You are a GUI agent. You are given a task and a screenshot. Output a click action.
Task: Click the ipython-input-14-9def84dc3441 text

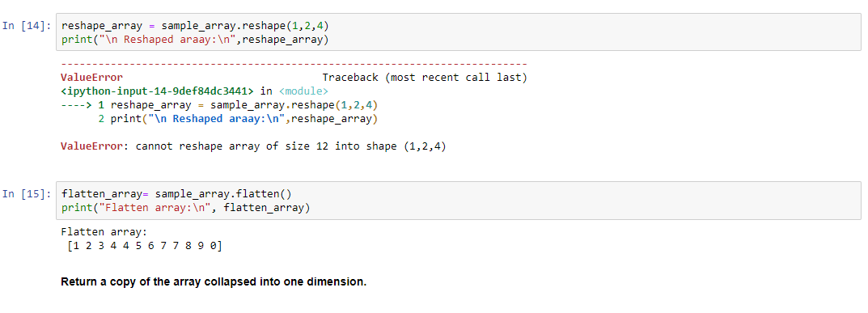click(157, 91)
